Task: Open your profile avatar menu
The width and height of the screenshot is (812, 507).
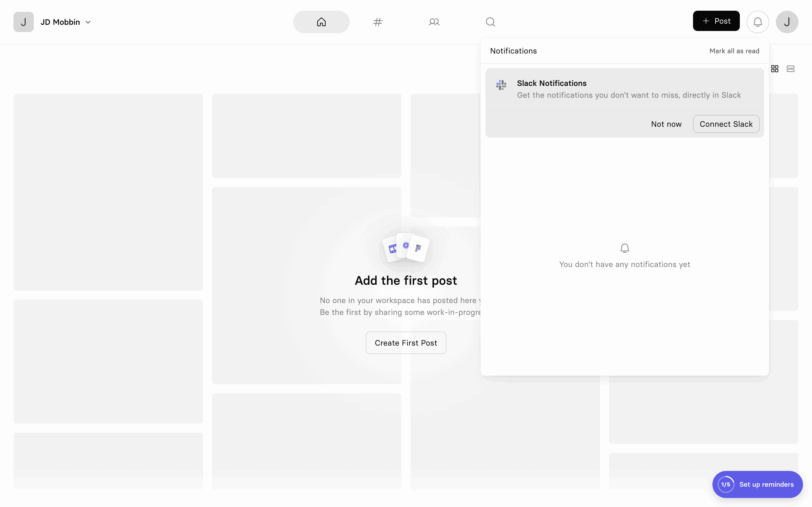Action: coord(787,22)
